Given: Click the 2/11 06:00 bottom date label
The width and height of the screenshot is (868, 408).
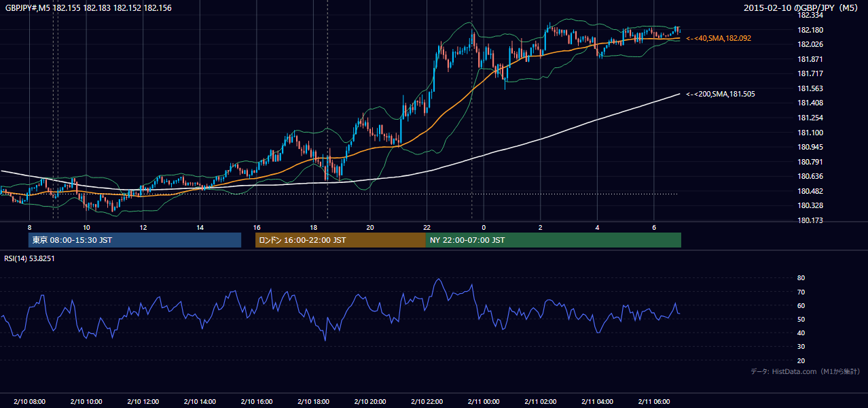Looking at the screenshot, I should point(653,402).
